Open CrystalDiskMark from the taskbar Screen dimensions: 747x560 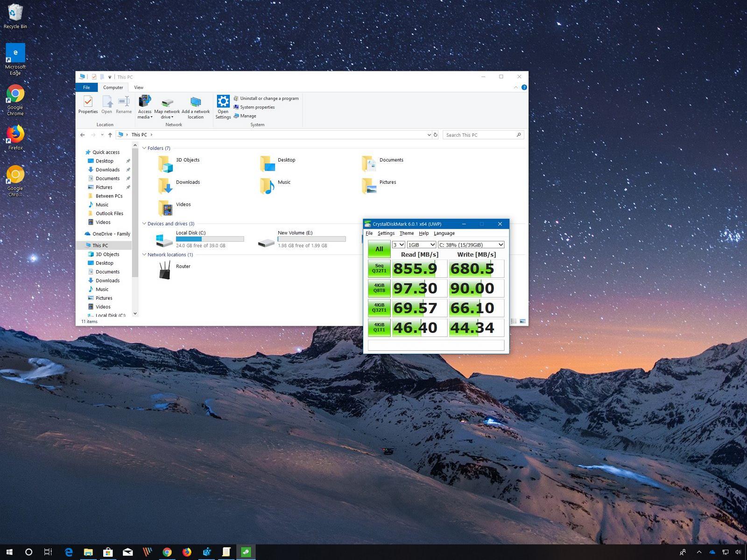click(246, 552)
